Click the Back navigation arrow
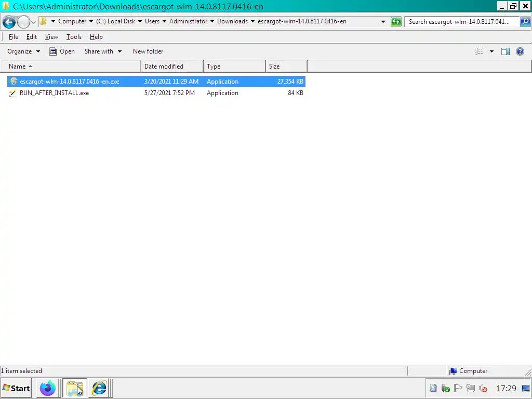This screenshot has width=532, height=399. [9, 22]
